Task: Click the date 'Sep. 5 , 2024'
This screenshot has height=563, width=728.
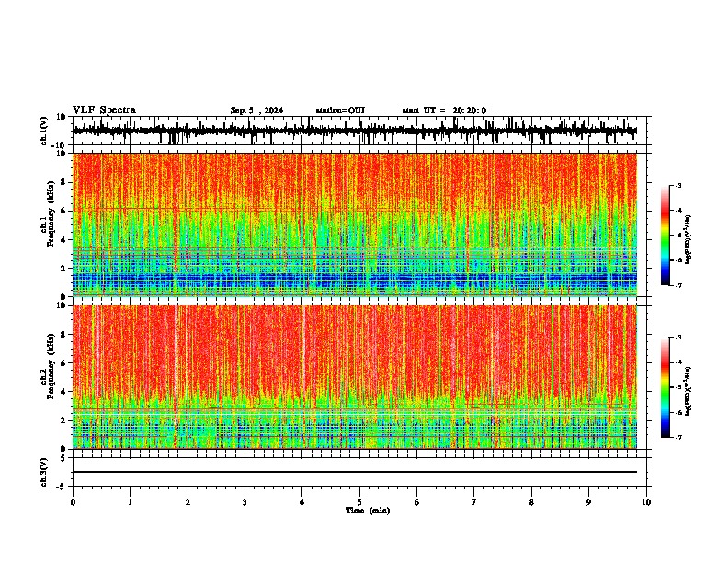Action: click(256, 110)
